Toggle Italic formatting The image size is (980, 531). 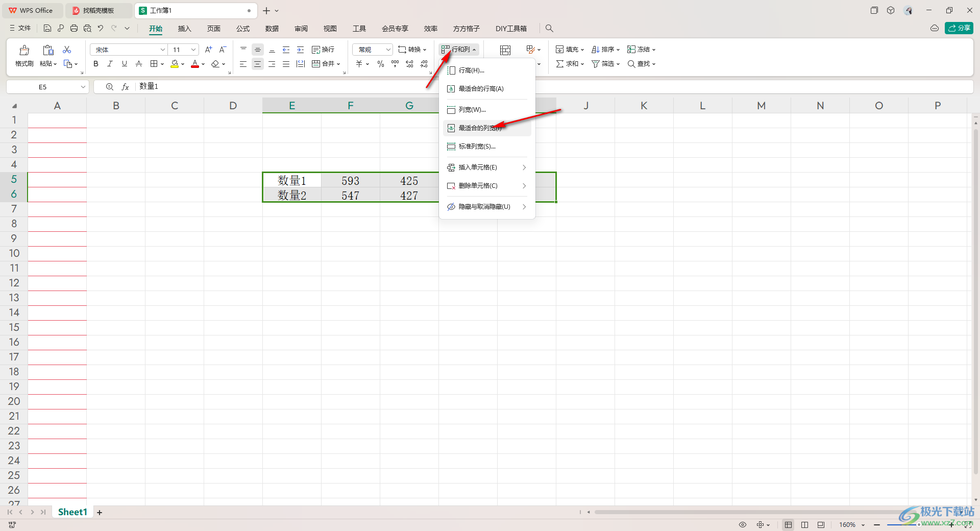click(x=110, y=64)
